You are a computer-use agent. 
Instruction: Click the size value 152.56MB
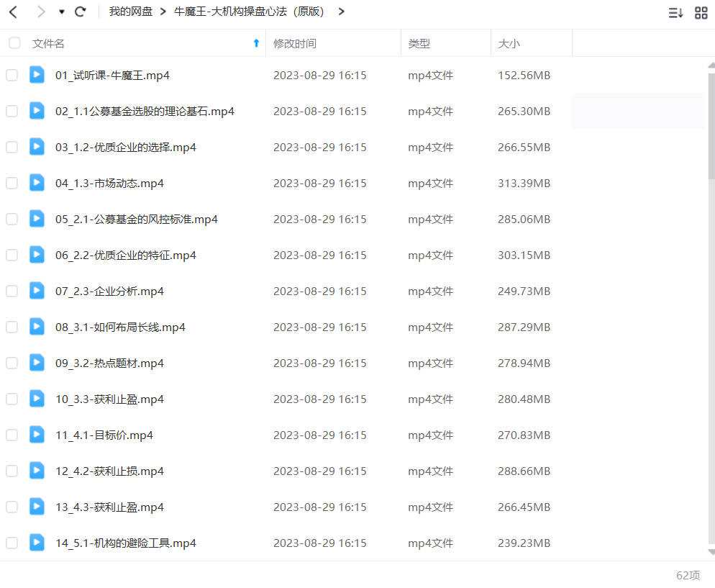click(x=524, y=76)
